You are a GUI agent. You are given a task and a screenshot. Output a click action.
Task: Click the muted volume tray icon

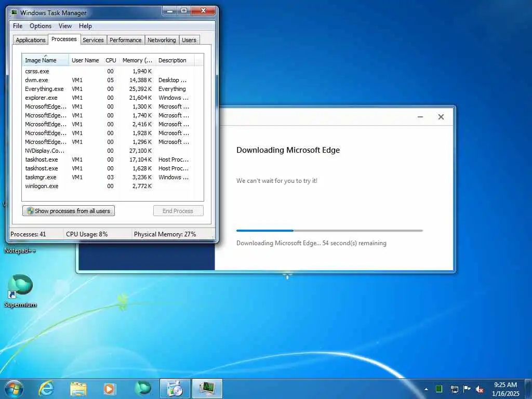(480, 389)
